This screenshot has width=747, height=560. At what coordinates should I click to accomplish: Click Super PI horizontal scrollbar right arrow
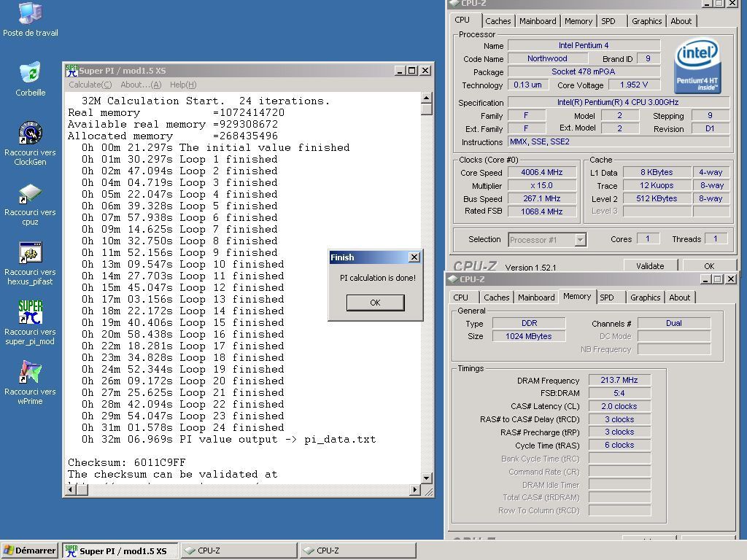[415, 489]
